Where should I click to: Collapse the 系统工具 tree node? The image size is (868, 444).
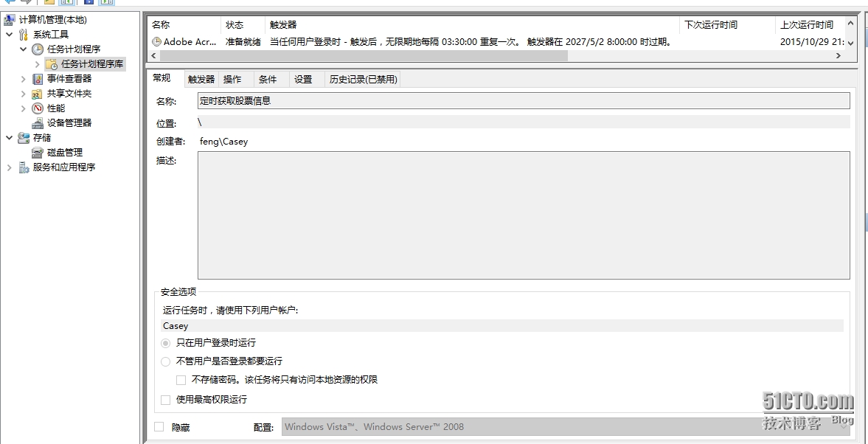[9, 35]
